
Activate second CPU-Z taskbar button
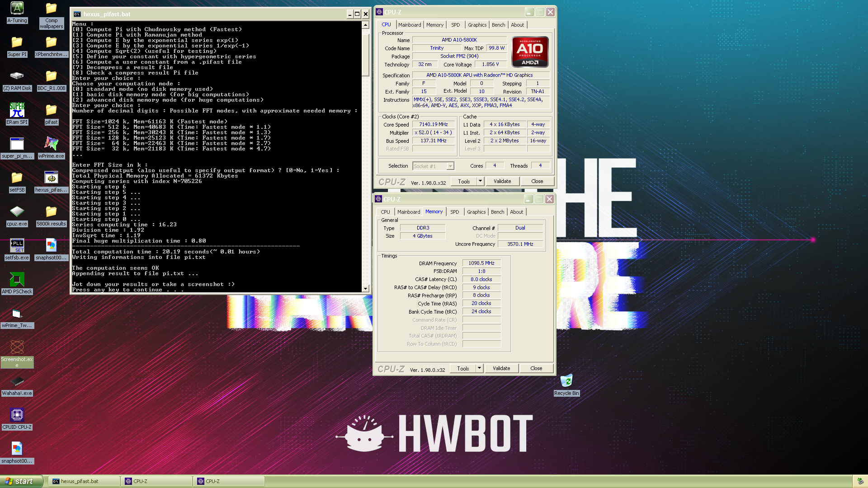pos(229,481)
